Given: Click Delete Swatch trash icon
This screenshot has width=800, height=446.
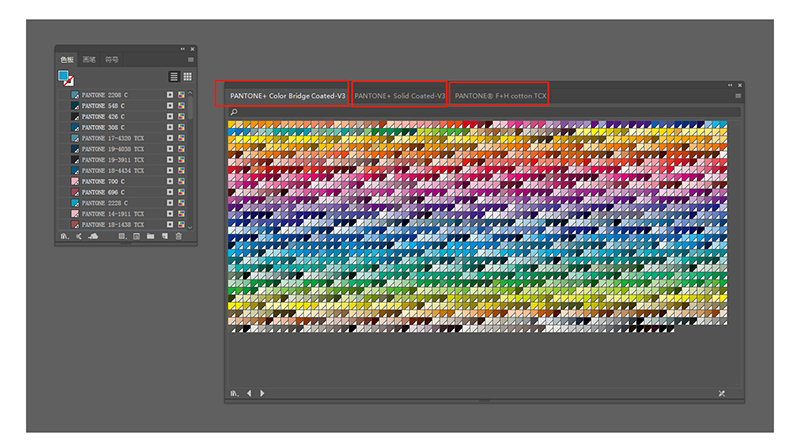Looking at the screenshot, I should click(179, 236).
